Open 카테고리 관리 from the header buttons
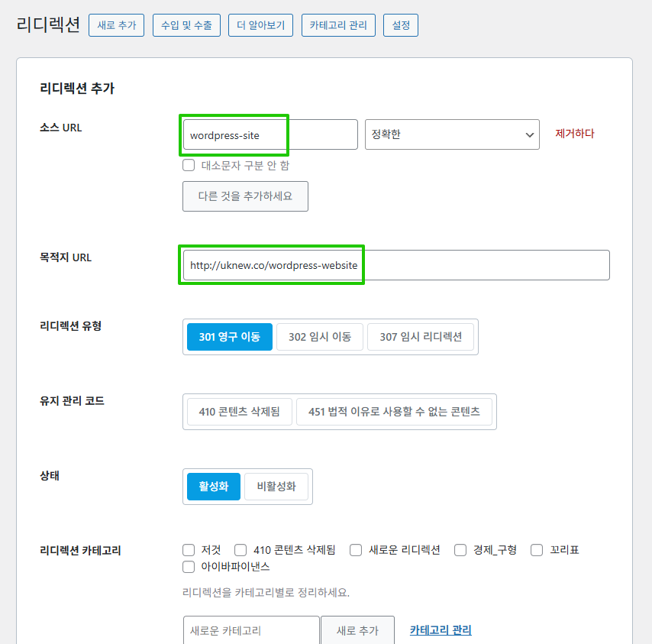 [338, 25]
